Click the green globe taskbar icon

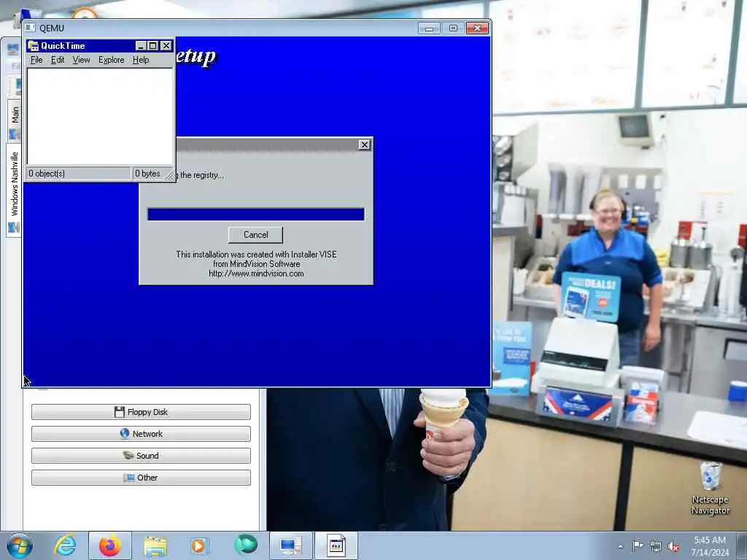tap(245, 545)
